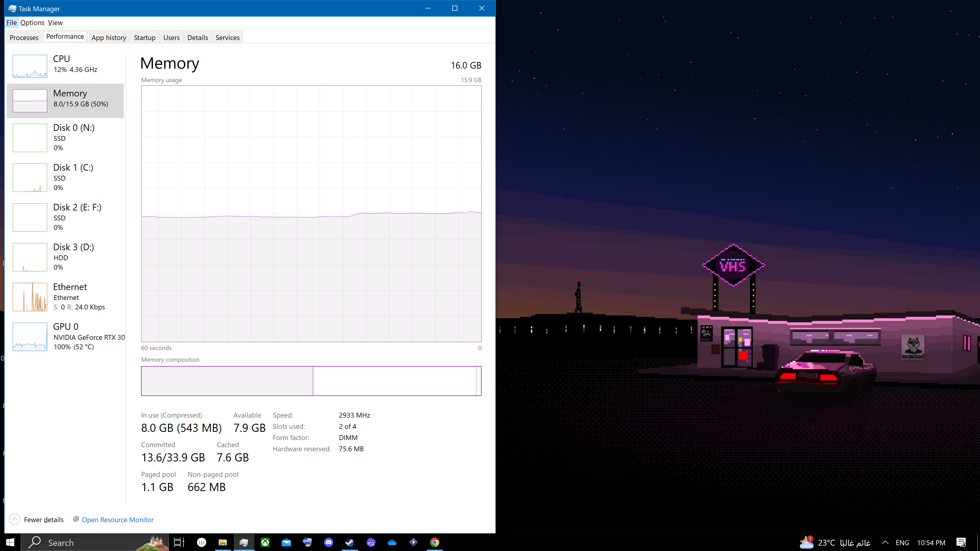Switch to the Users tab
Viewport: 980px width, 551px height.
point(171,37)
